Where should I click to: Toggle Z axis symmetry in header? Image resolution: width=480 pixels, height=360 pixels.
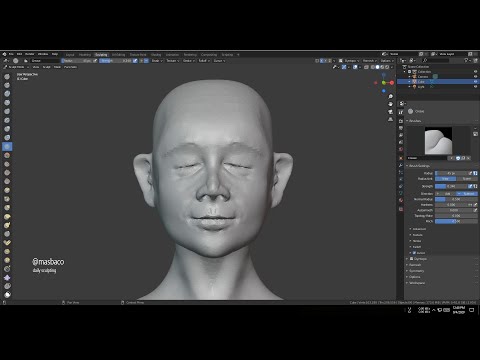pos(330,61)
